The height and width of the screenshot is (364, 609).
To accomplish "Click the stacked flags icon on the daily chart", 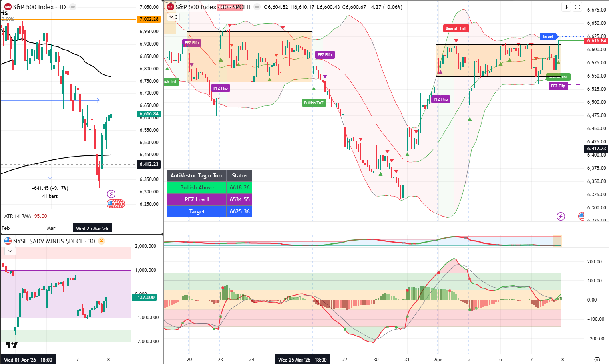I will [x=115, y=204].
